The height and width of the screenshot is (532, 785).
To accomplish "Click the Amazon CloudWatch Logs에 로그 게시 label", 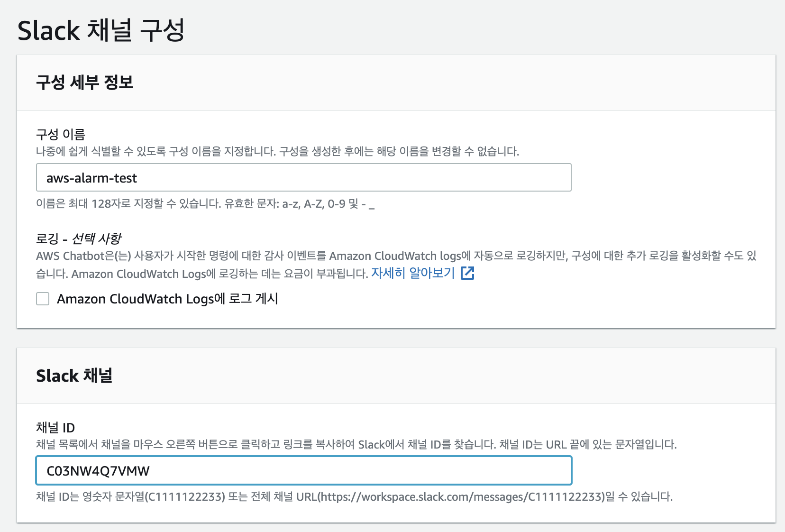I will pyautogui.click(x=167, y=299).
